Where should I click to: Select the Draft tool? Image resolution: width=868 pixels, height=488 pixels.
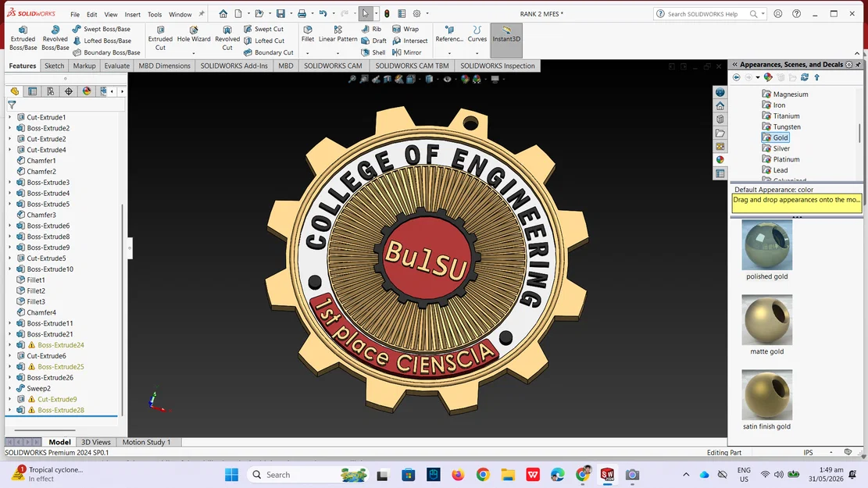coord(373,41)
